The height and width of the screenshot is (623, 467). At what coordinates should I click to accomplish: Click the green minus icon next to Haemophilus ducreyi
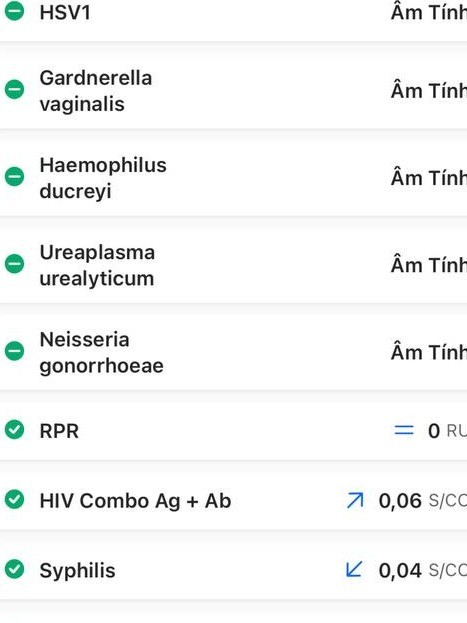[14, 176]
